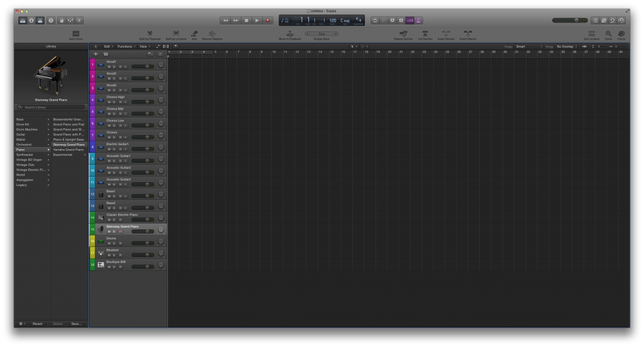Viewport: 644px width, 347px height.
Task: Select Yamaha Grand Piano patch
Action: click(x=69, y=150)
